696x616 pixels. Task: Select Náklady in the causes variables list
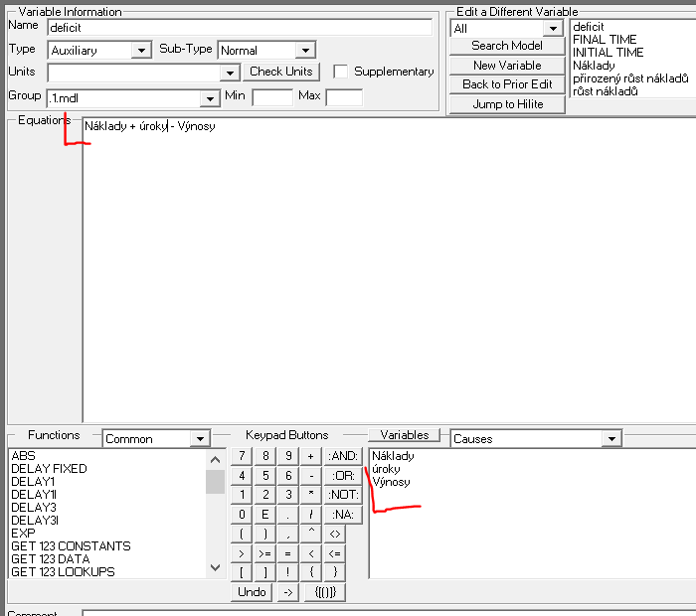pos(393,456)
